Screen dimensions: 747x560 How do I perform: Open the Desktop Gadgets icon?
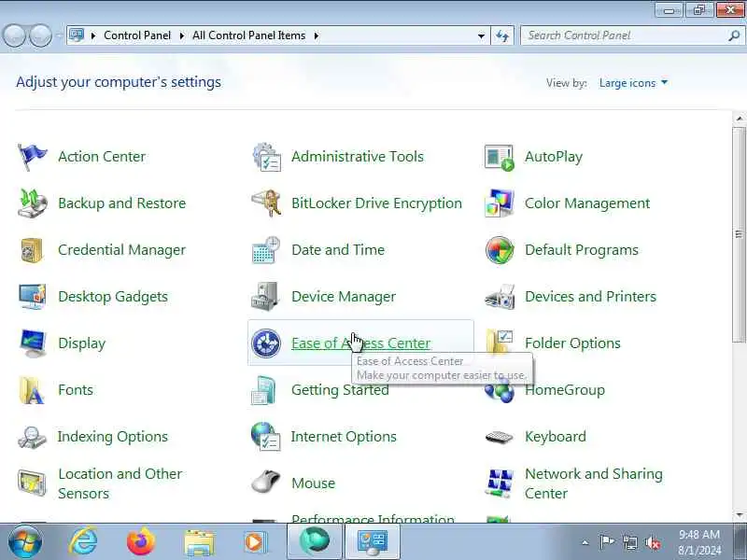click(x=32, y=297)
